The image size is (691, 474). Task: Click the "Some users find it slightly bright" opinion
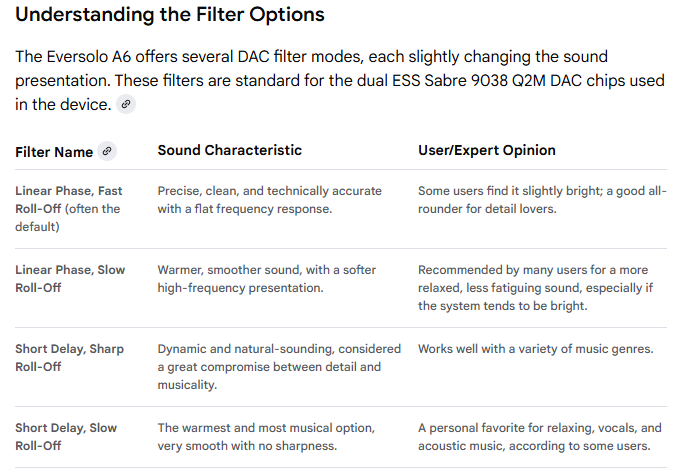click(541, 199)
